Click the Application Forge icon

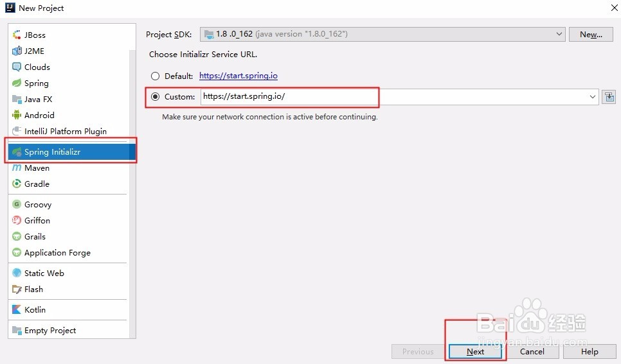click(17, 252)
